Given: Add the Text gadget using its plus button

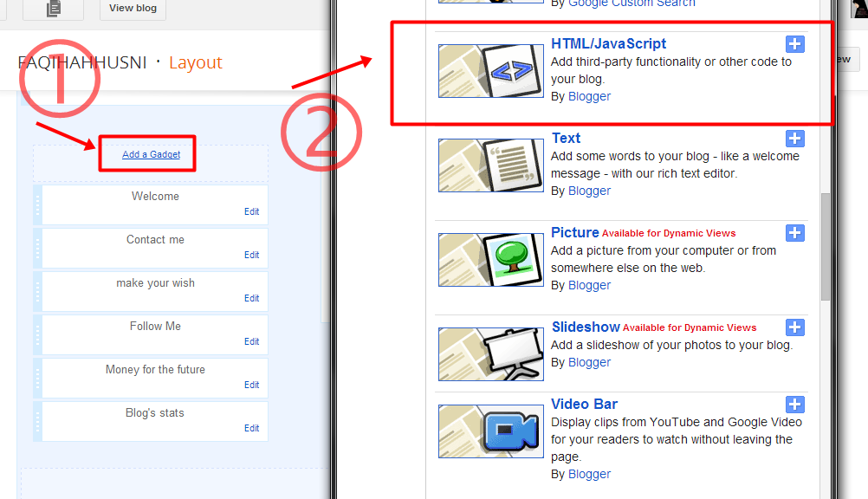Looking at the screenshot, I should point(794,138).
